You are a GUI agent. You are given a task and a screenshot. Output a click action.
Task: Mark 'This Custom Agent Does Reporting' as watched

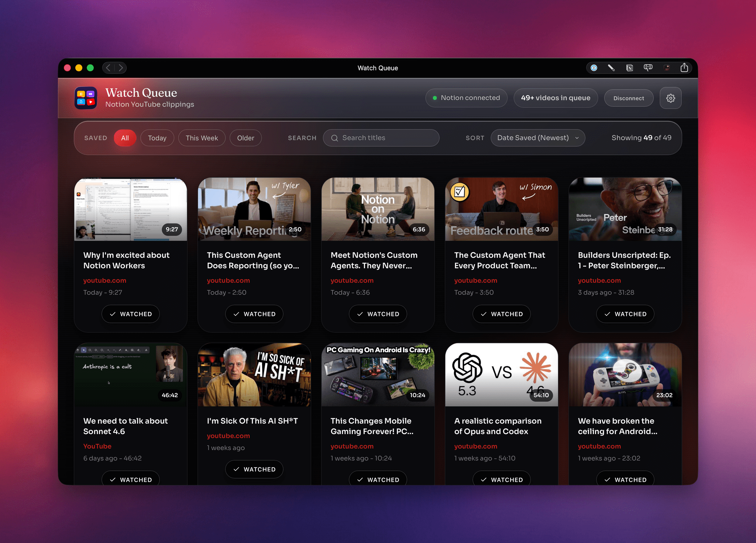click(254, 314)
